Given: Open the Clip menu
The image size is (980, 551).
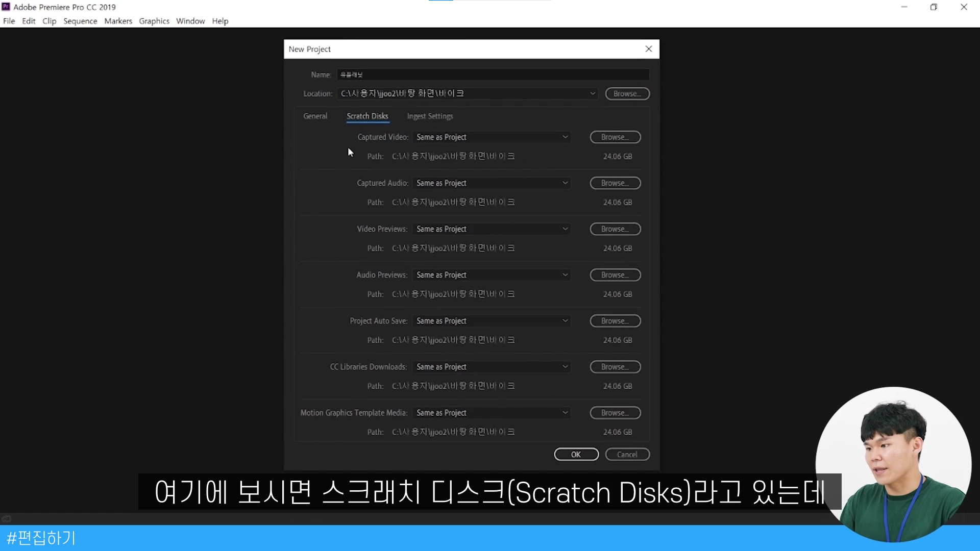Looking at the screenshot, I should coord(50,21).
